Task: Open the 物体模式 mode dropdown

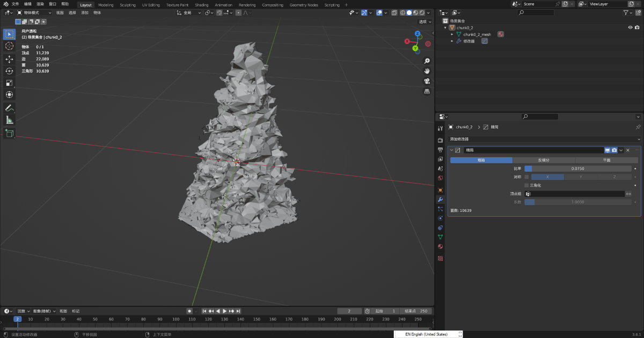Action: point(34,12)
